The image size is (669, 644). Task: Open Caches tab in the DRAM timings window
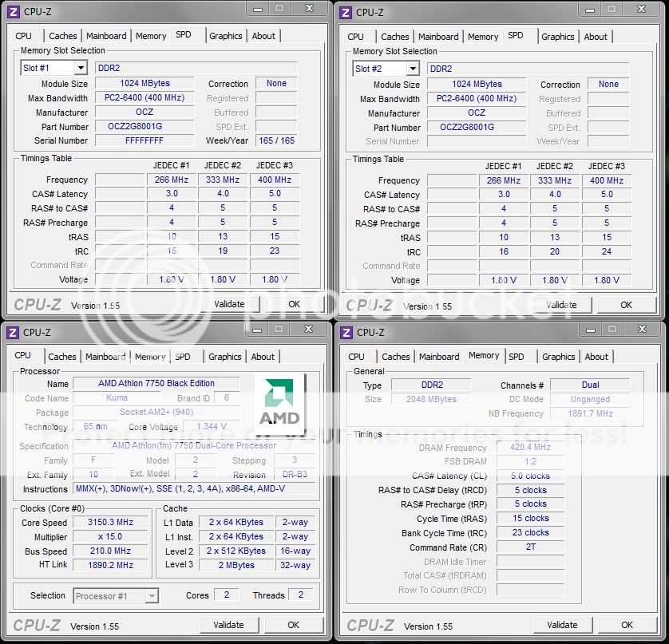(395, 357)
